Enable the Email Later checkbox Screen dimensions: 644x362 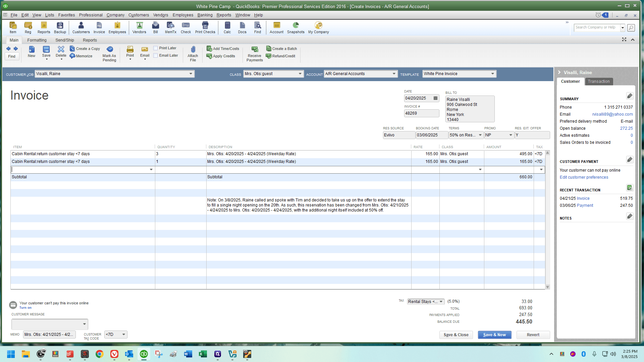click(156, 56)
